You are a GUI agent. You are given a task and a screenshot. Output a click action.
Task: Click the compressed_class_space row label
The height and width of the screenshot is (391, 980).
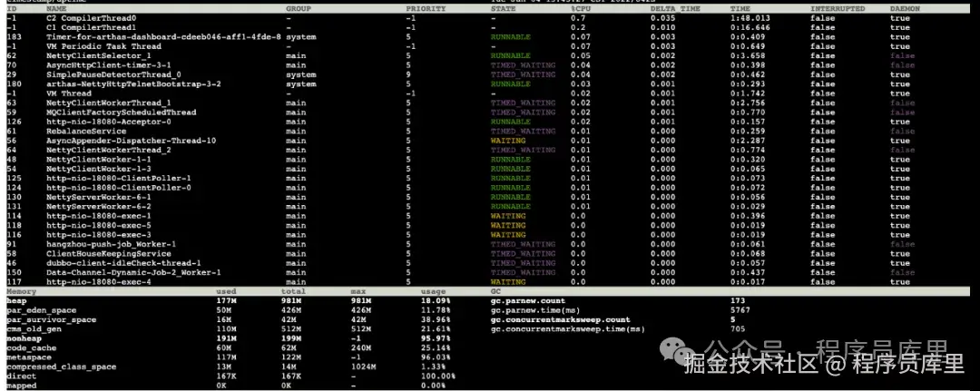[x=62, y=367]
